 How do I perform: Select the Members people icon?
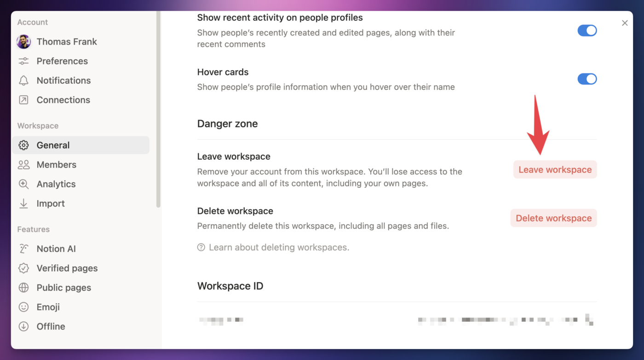coord(23,164)
